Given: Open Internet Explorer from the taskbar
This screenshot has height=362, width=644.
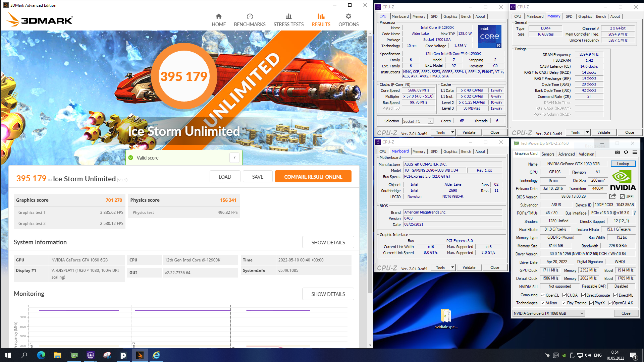Looking at the screenshot, I should pyautogui.click(x=156, y=355).
